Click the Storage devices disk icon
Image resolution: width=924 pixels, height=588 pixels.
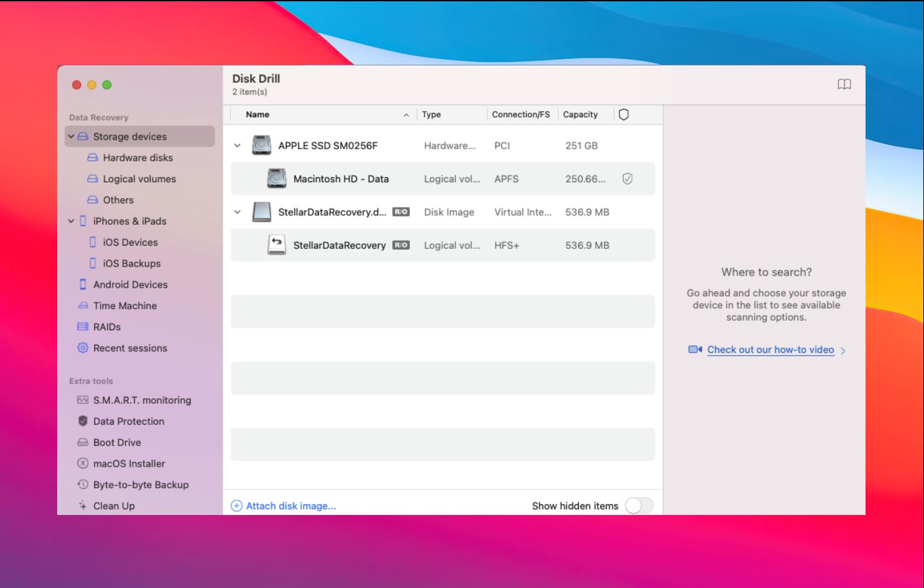pos(83,137)
